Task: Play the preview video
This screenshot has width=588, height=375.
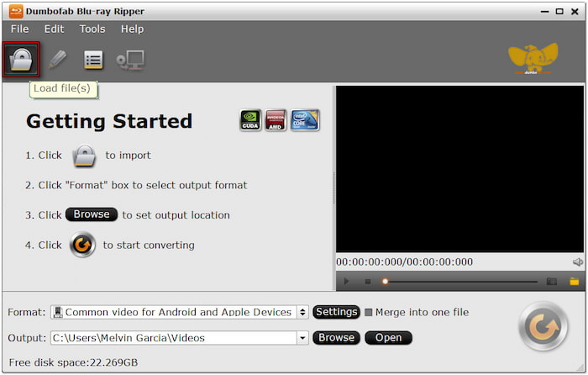Action: [346, 281]
